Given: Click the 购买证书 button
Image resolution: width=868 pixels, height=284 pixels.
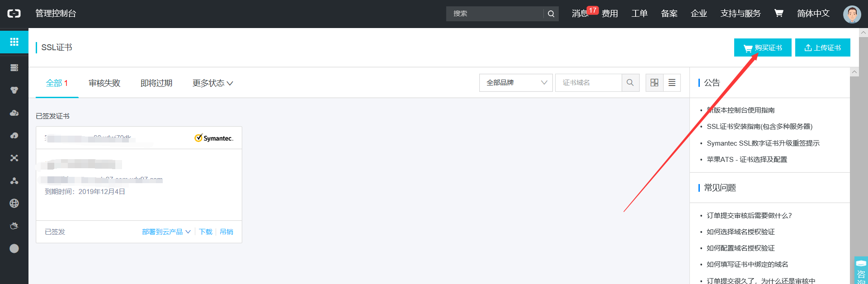Looking at the screenshot, I should [x=763, y=47].
